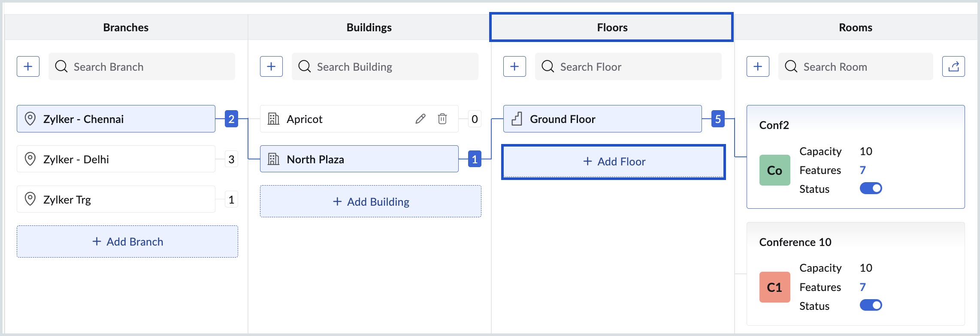Image resolution: width=980 pixels, height=336 pixels.
Task: Toggle the Conference 10 status switch
Action: pyautogui.click(x=871, y=305)
